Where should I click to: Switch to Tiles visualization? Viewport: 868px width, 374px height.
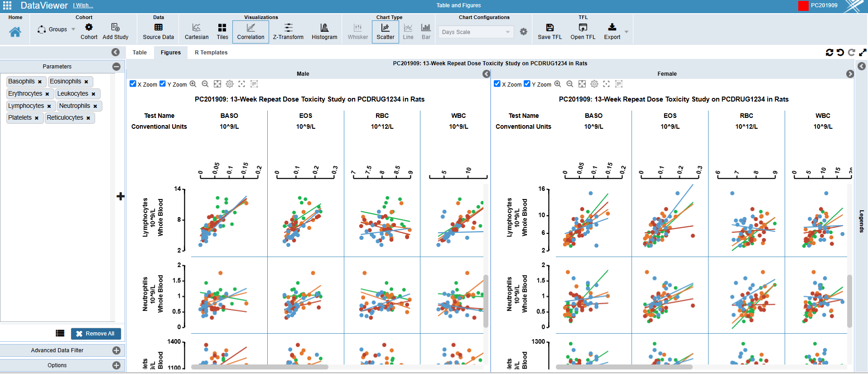click(x=222, y=28)
